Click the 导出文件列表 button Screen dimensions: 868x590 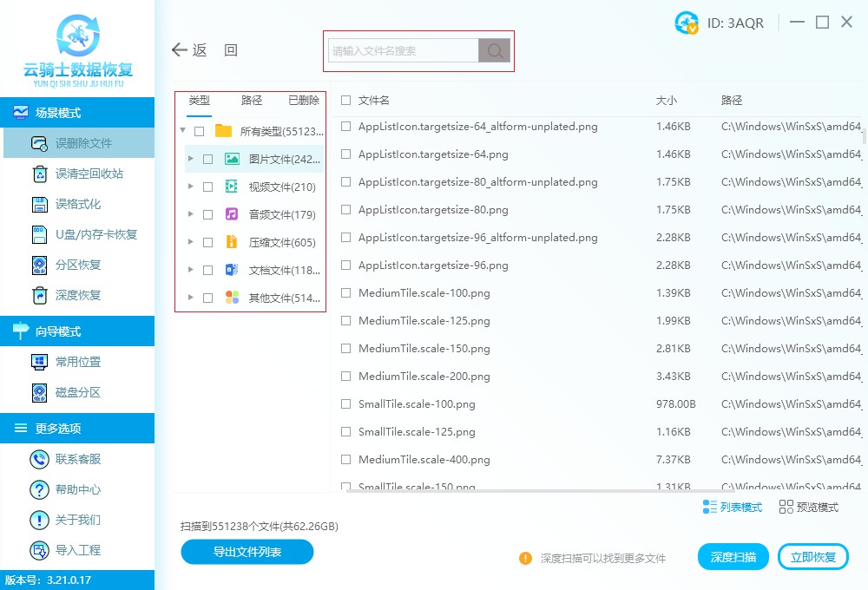(247, 552)
